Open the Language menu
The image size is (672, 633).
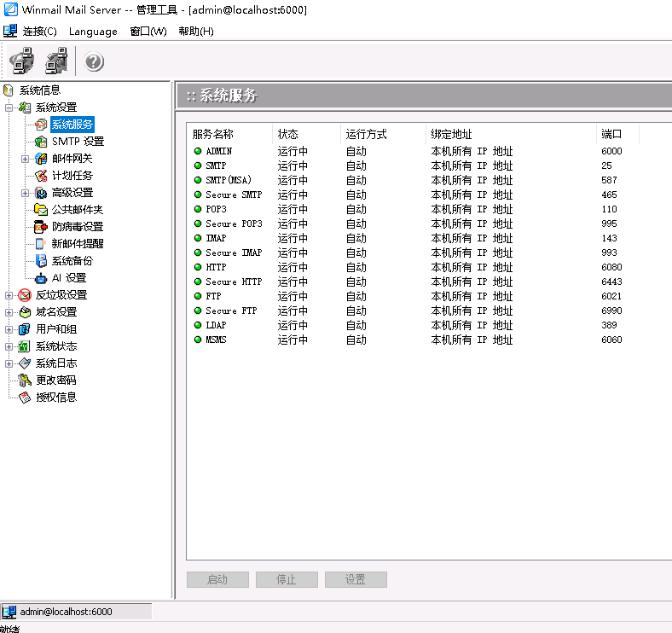coord(93,32)
